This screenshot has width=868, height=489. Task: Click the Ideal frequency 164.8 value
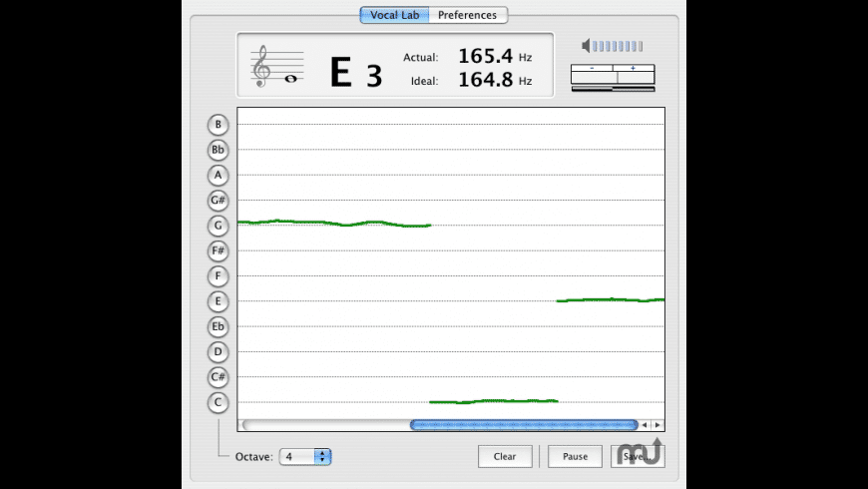coord(486,80)
